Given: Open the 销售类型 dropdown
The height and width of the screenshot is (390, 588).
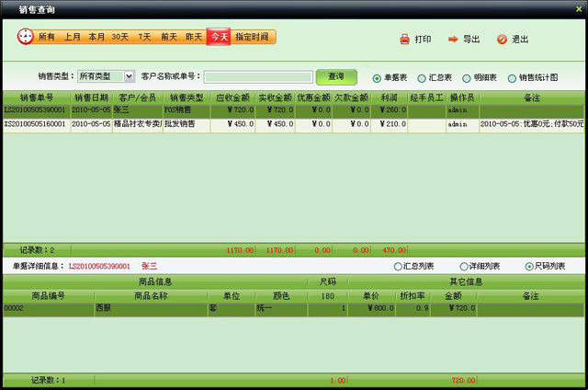Looking at the screenshot, I should pos(129,76).
